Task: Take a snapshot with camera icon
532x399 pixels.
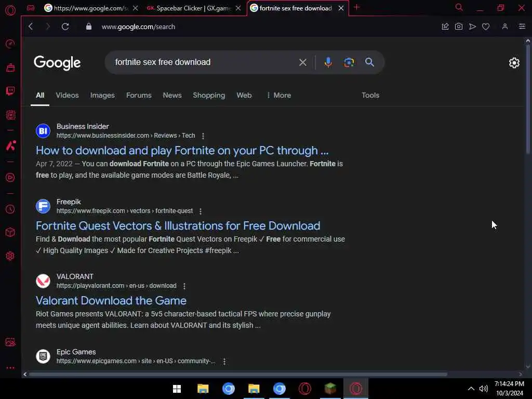Action: coord(459,26)
